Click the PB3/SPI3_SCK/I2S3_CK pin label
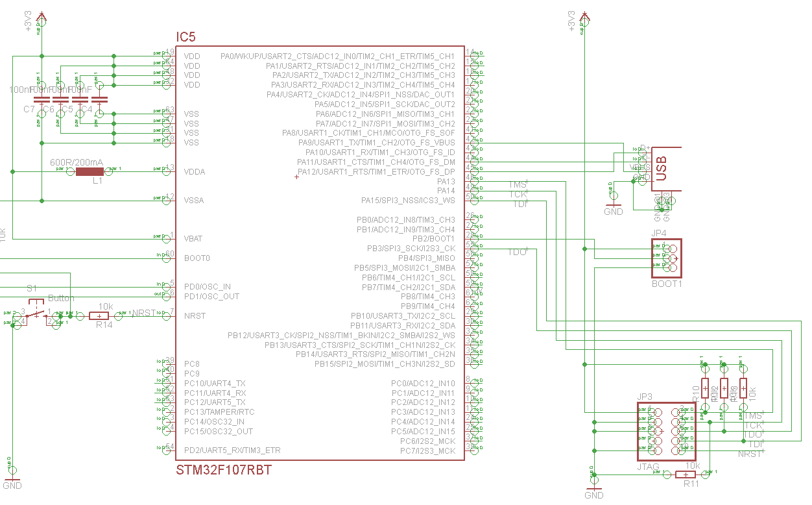812x505 pixels. tap(411, 249)
